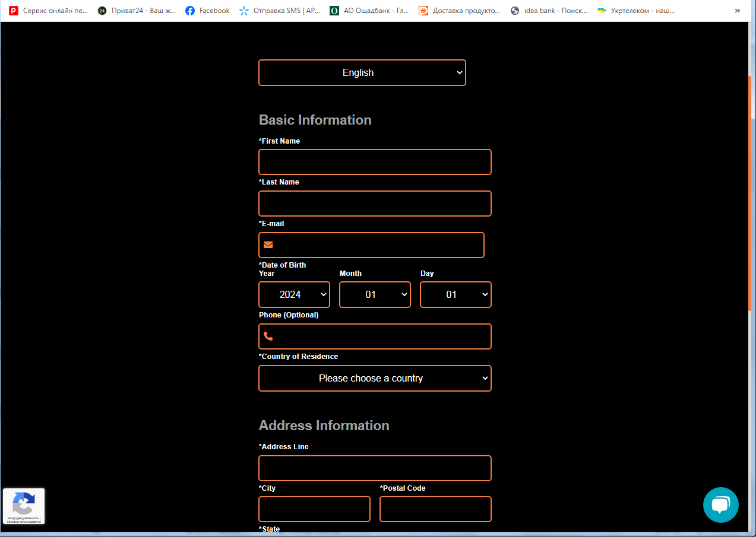Click the Phone (Optional) input field
Screen dimensions: 756x537
375,336
